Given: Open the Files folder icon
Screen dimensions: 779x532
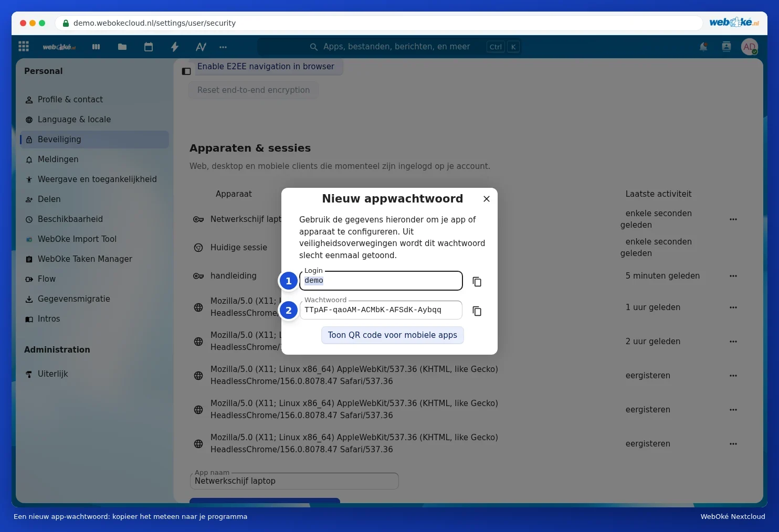Looking at the screenshot, I should click(122, 47).
